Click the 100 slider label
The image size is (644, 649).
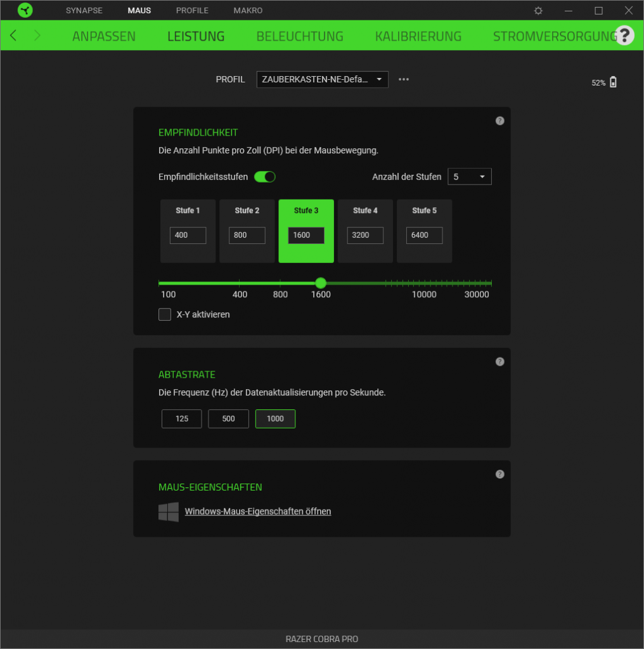168,294
